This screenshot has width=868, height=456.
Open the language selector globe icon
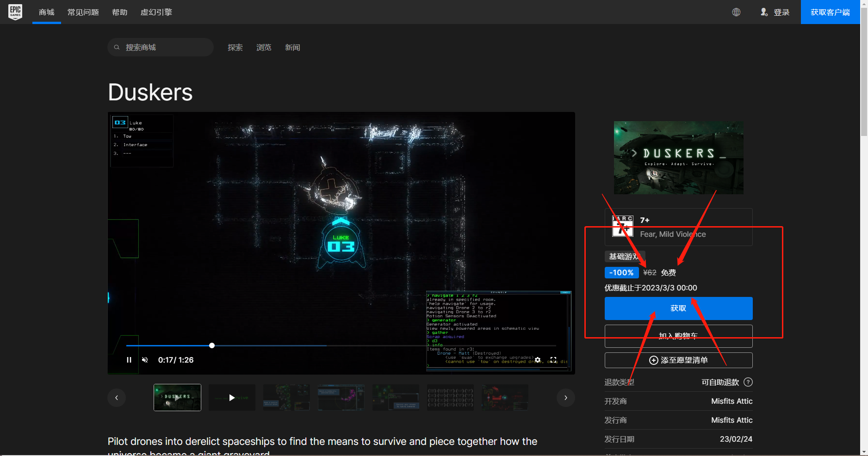736,12
